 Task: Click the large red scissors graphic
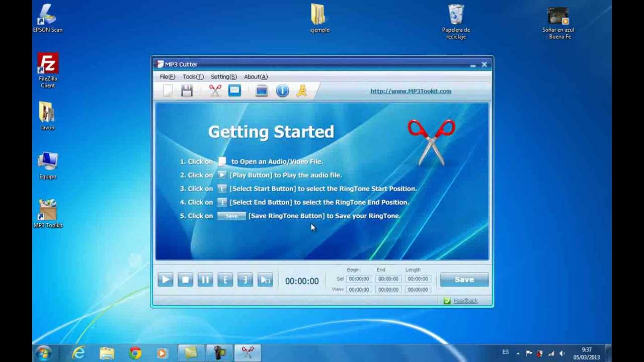click(432, 142)
